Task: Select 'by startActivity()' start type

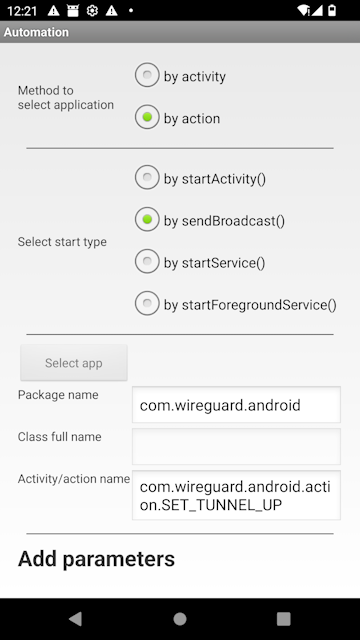Action: click(200, 178)
